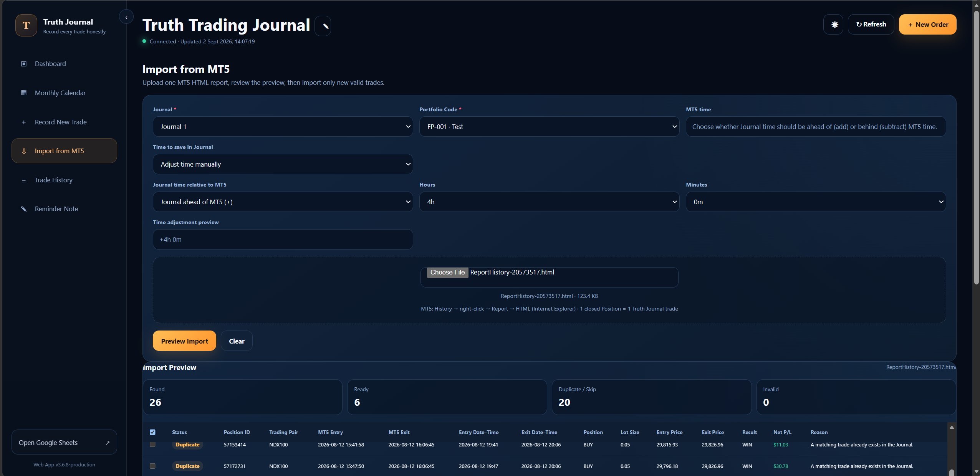980x476 pixels.
Task: Click the Position ID column header
Action: tap(237, 432)
